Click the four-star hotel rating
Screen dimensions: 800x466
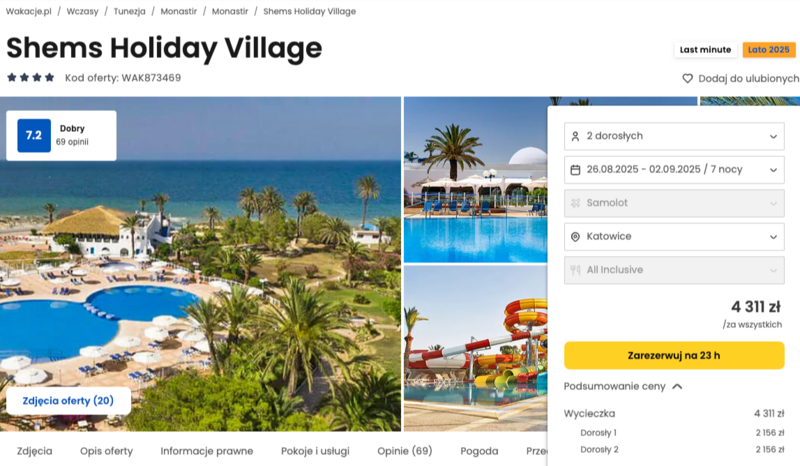(31, 78)
